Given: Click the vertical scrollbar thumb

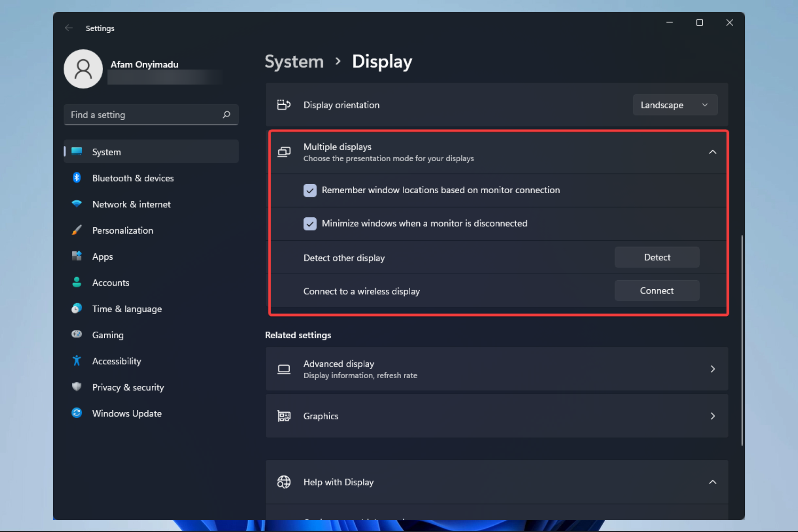Looking at the screenshot, I should click(x=742, y=341).
